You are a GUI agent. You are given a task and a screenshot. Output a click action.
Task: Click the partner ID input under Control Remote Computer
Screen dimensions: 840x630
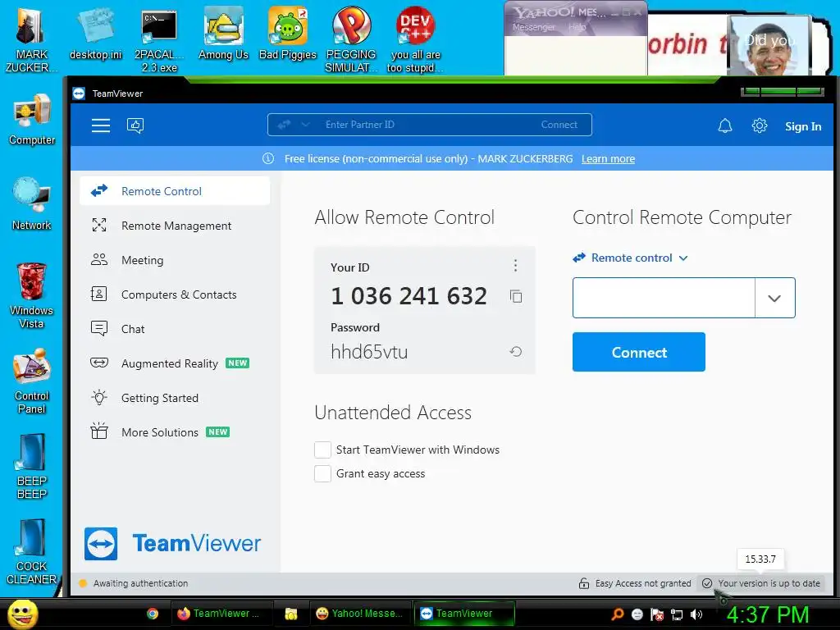664,298
